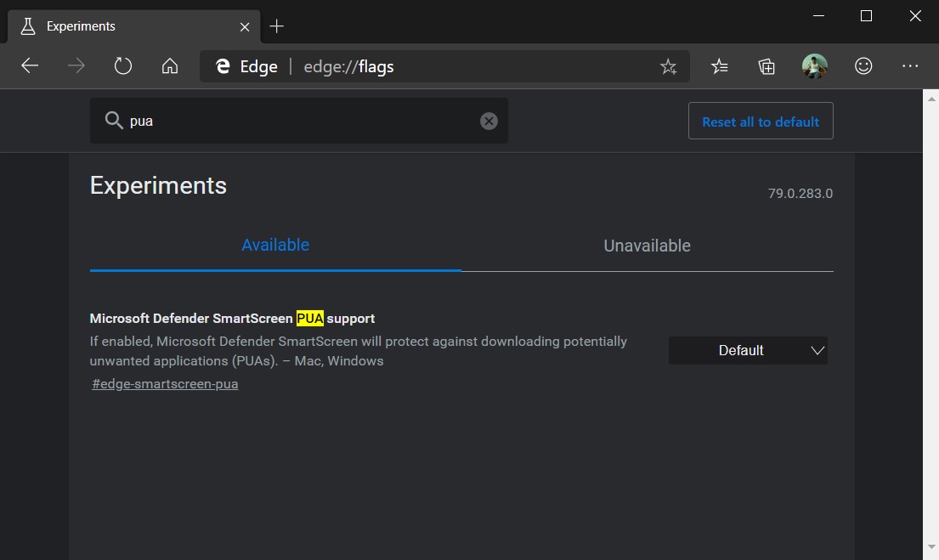
Task: Send feedback with the smiley icon
Action: coord(863,66)
